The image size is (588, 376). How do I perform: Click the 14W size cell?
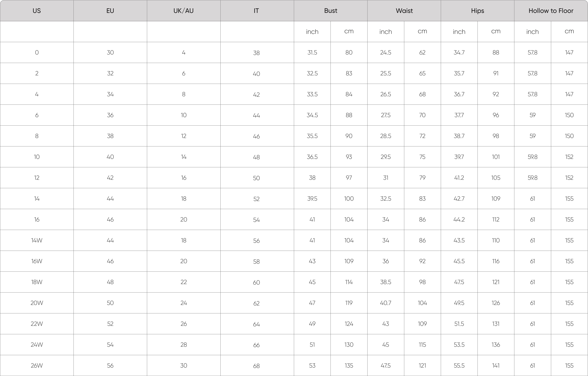37,240
